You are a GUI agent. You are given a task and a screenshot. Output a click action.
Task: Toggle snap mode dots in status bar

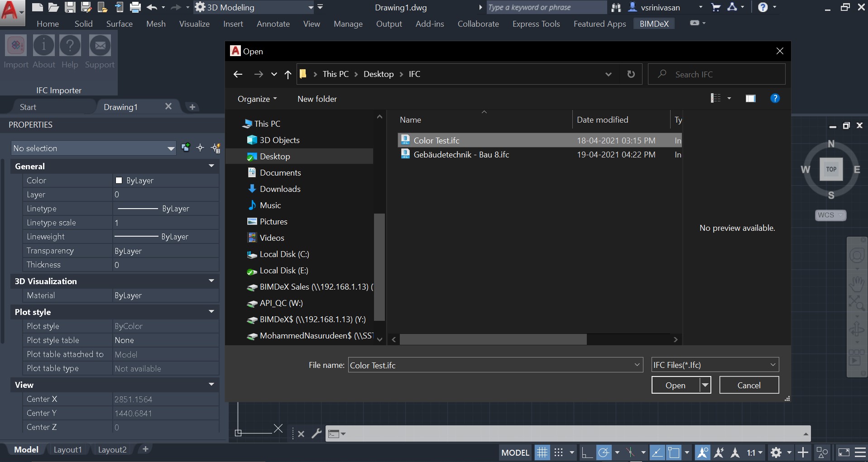pyautogui.click(x=559, y=452)
